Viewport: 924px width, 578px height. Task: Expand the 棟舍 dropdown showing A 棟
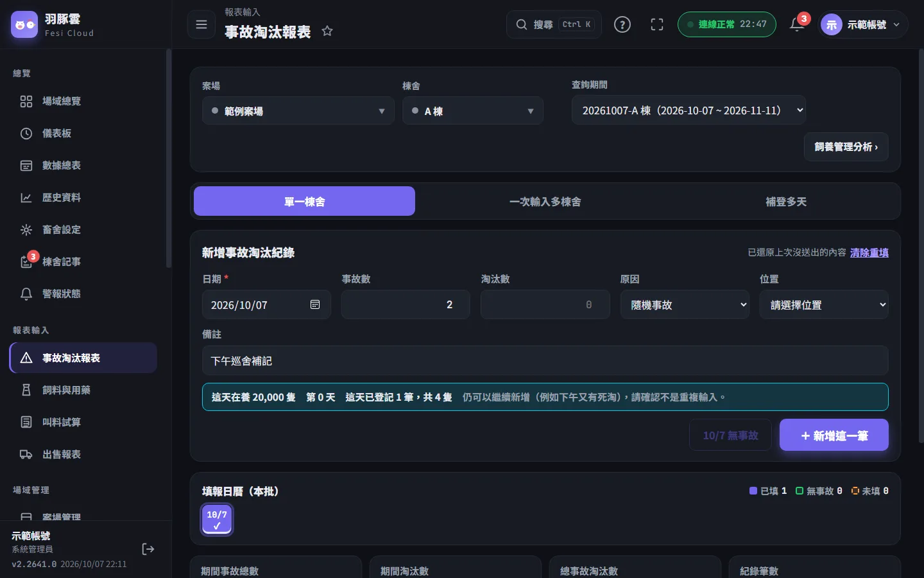(473, 111)
